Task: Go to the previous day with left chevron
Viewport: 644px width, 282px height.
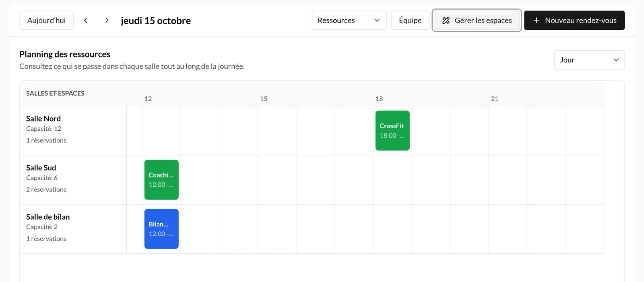Action: (x=86, y=21)
